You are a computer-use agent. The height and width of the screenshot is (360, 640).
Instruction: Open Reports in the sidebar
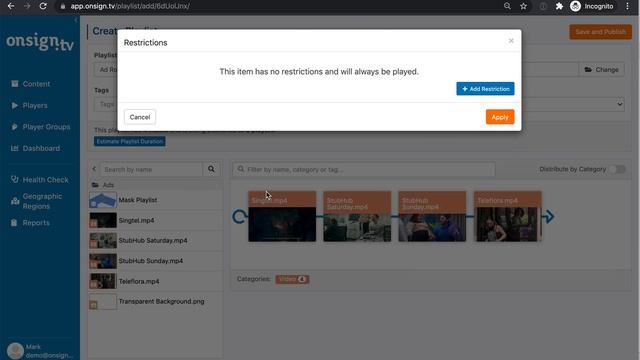(36, 223)
